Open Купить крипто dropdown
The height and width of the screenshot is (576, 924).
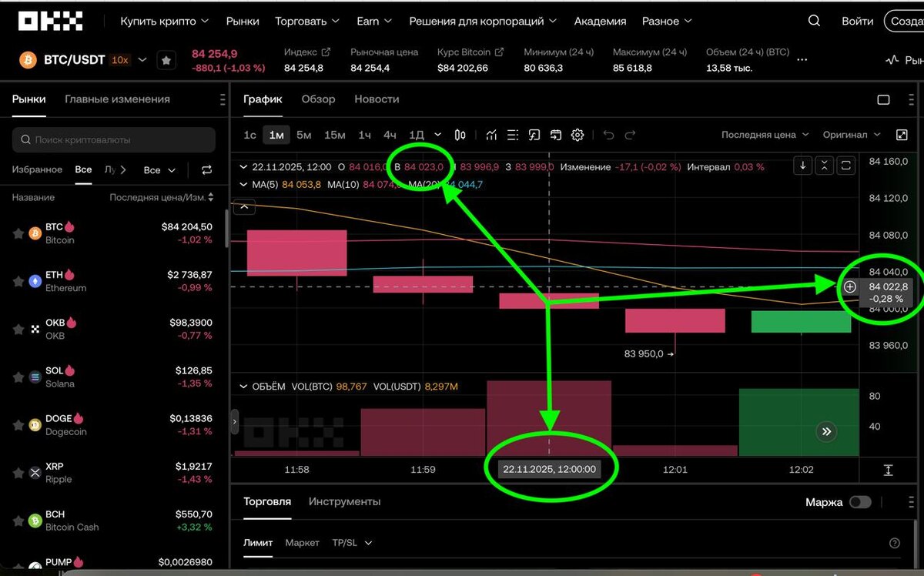click(x=164, y=22)
